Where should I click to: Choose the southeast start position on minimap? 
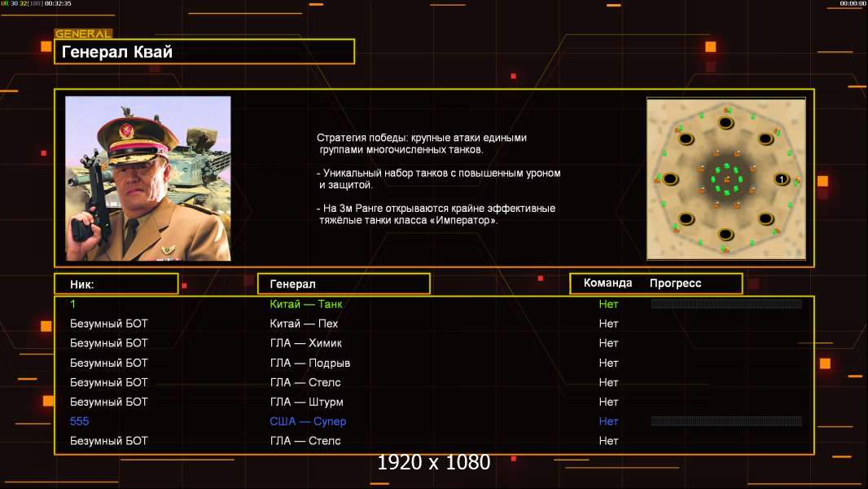tap(765, 218)
